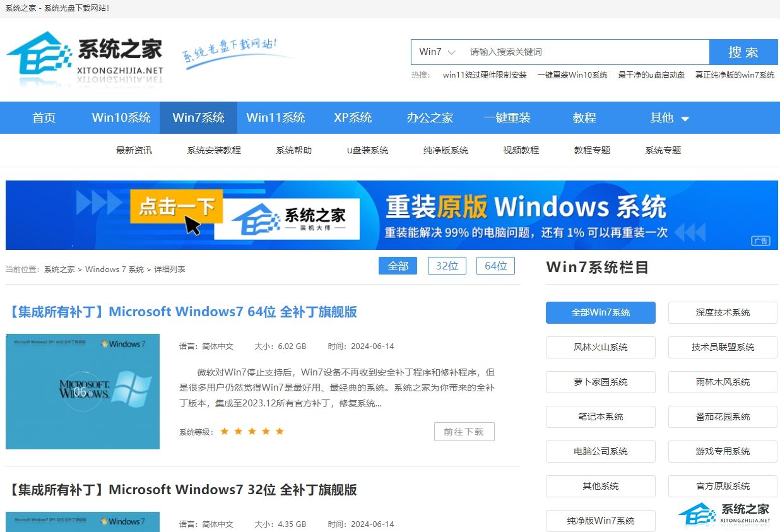
Task: Open title Windows7 64位 全补丁旗舰版
Action: [182, 312]
